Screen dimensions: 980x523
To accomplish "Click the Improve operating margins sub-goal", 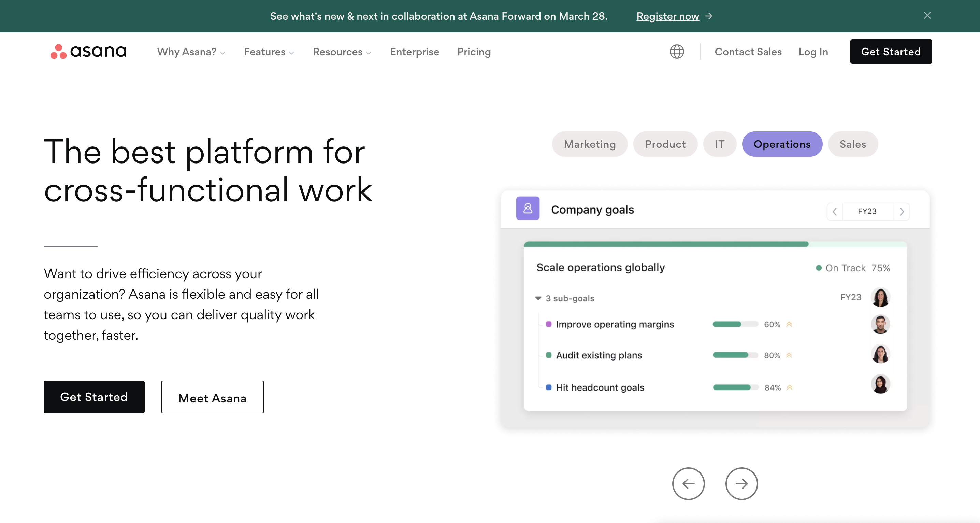I will coord(615,324).
